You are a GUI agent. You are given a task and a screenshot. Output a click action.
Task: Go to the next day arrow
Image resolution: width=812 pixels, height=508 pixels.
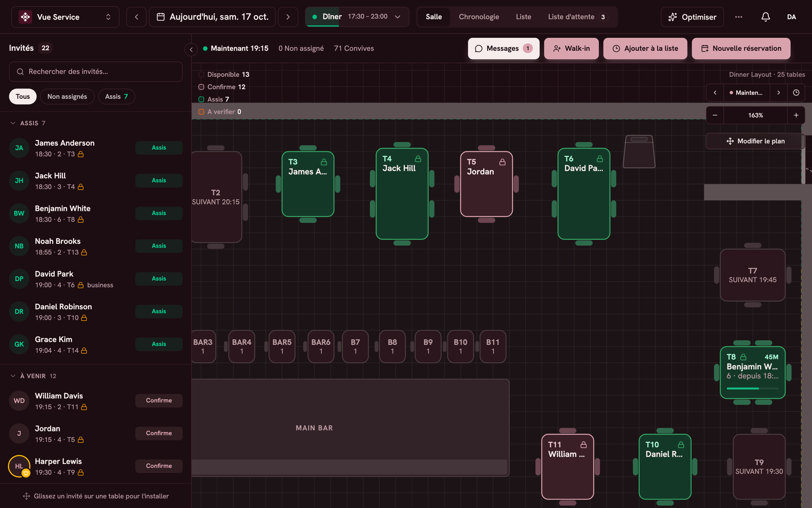click(x=288, y=17)
